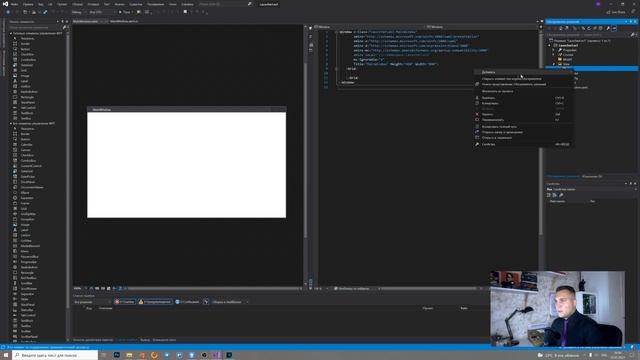Viewport: 640px width, 360px height.
Task: Open the Build and IntelliSense dropdown
Action: (229, 302)
